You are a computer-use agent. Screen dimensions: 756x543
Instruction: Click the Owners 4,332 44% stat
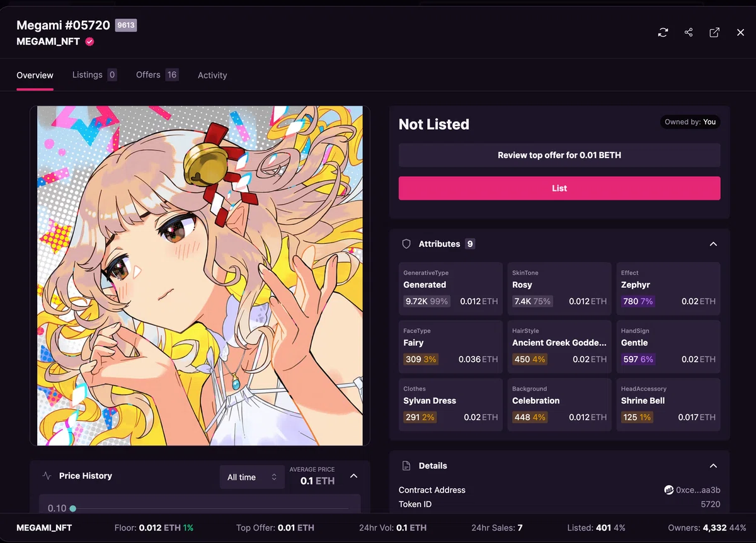[707, 528]
